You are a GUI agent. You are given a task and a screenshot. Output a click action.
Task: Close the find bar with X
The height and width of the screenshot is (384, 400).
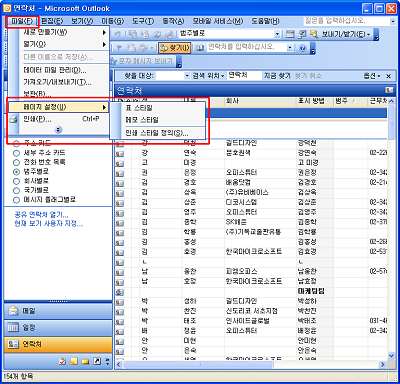click(388, 76)
